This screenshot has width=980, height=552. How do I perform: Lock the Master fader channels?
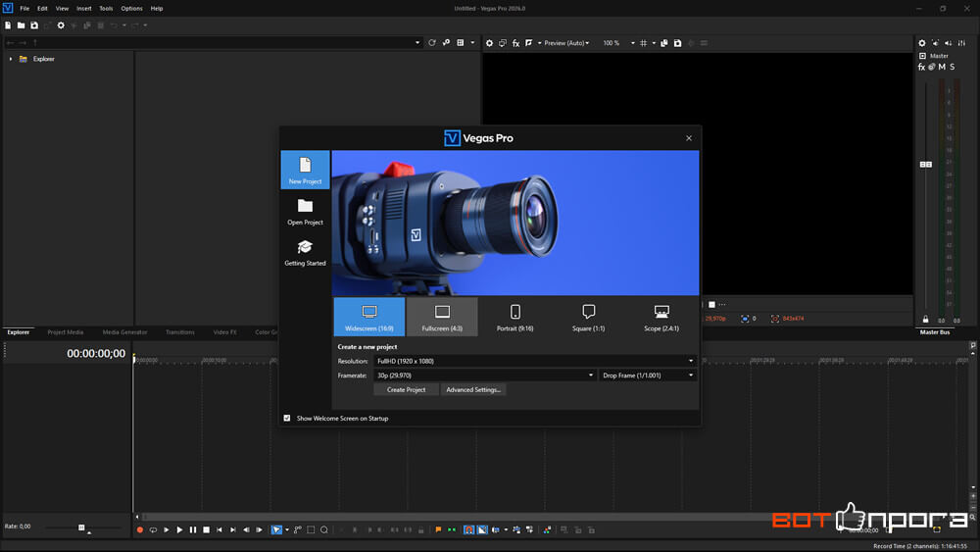click(926, 320)
